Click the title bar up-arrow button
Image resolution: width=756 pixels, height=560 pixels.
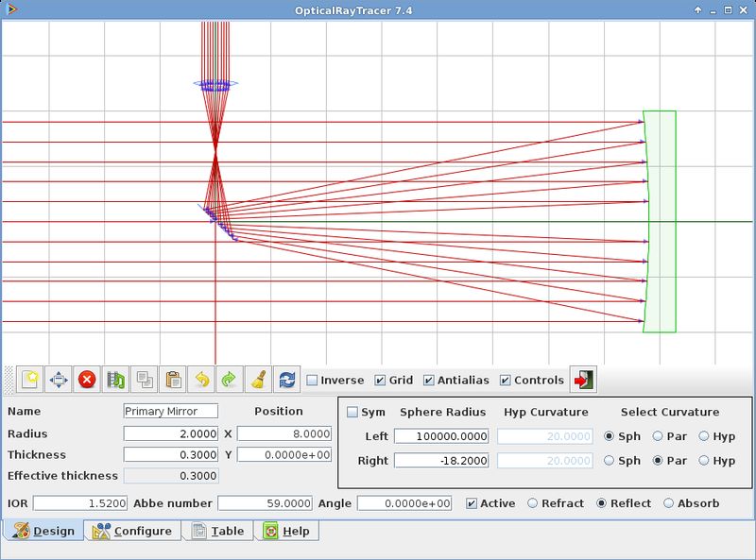[x=697, y=9]
